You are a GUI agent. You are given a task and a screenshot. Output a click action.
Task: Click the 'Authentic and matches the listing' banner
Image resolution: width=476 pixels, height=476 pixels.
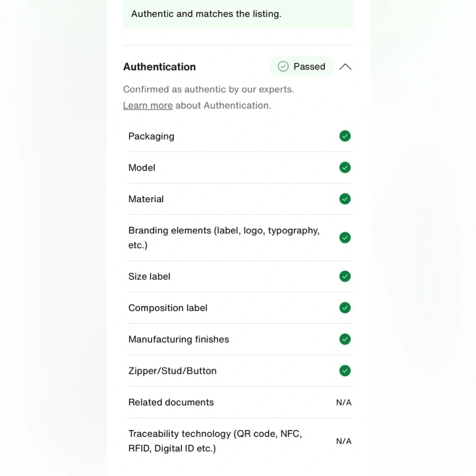[x=206, y=14]
